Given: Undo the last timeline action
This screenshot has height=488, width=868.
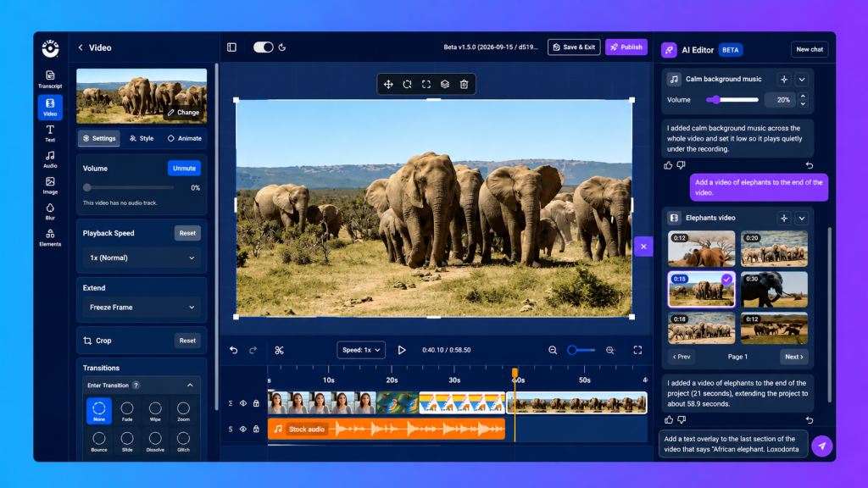Looking at the screenshot, I should (234, 350).
